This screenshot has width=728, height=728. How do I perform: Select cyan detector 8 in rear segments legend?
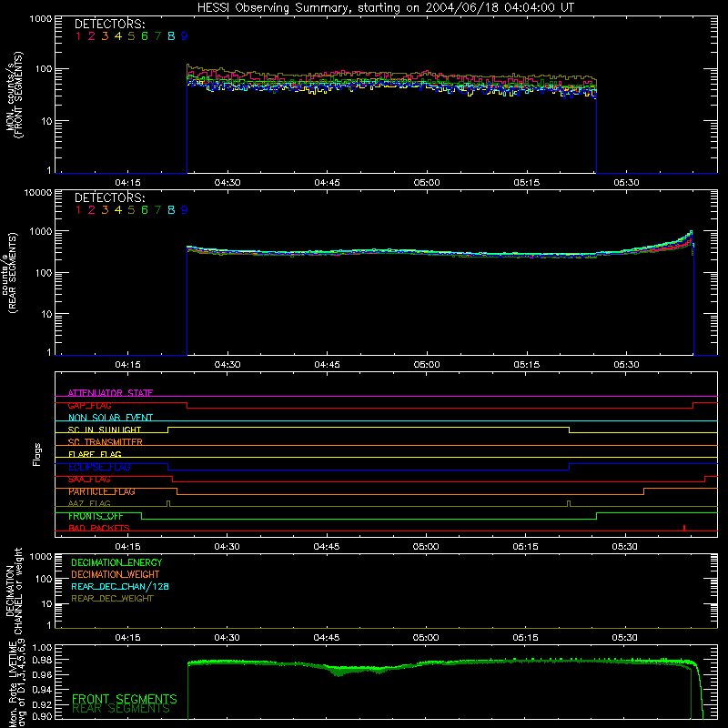pyautogui.click(x=171, y=210)
